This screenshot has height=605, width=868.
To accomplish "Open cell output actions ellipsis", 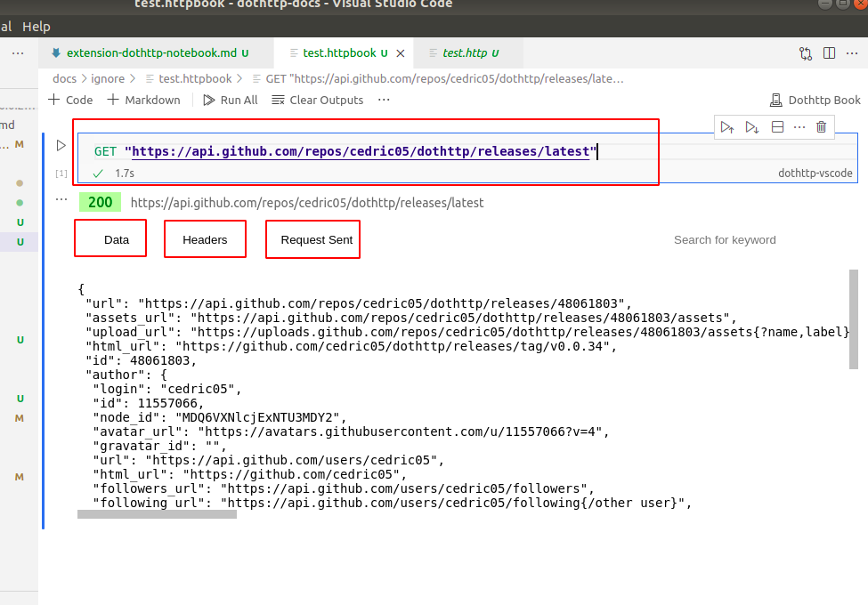I will [61, 199].
